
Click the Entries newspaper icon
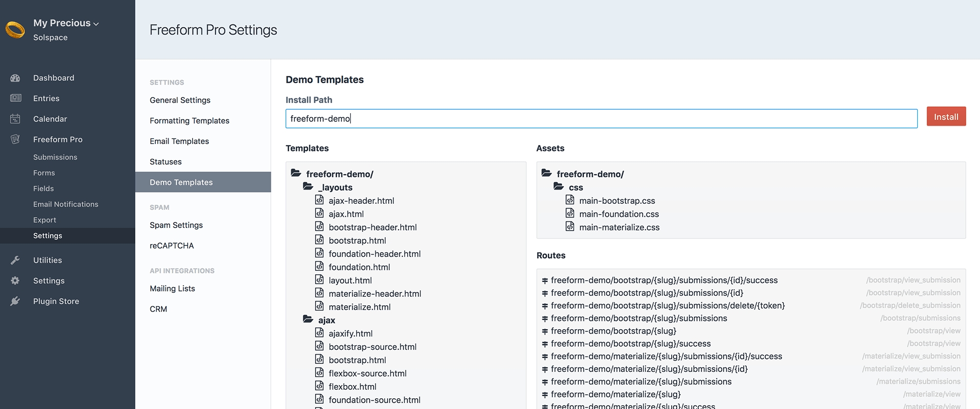click(16, 98)
